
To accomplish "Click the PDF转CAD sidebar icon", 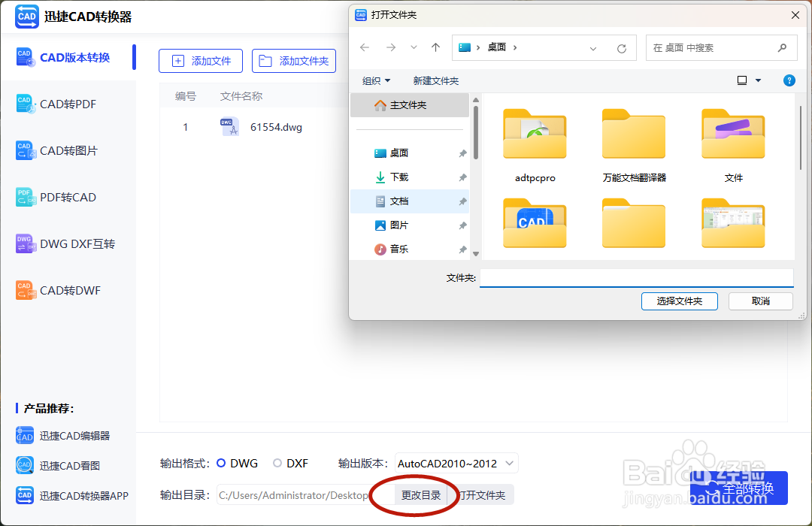I will [x=25, y=197].
